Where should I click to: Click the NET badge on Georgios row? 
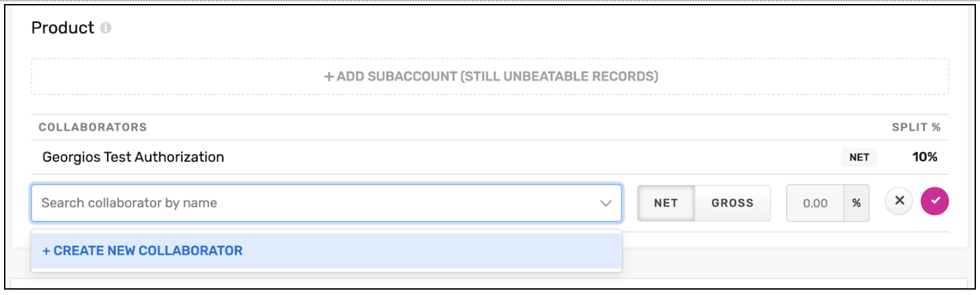coord(859,158)
